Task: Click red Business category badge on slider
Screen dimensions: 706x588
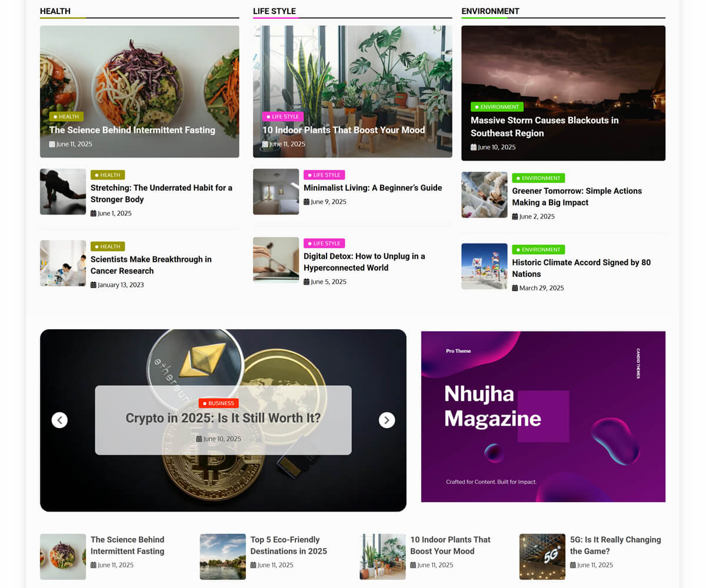Action: [x=218, y=403]
